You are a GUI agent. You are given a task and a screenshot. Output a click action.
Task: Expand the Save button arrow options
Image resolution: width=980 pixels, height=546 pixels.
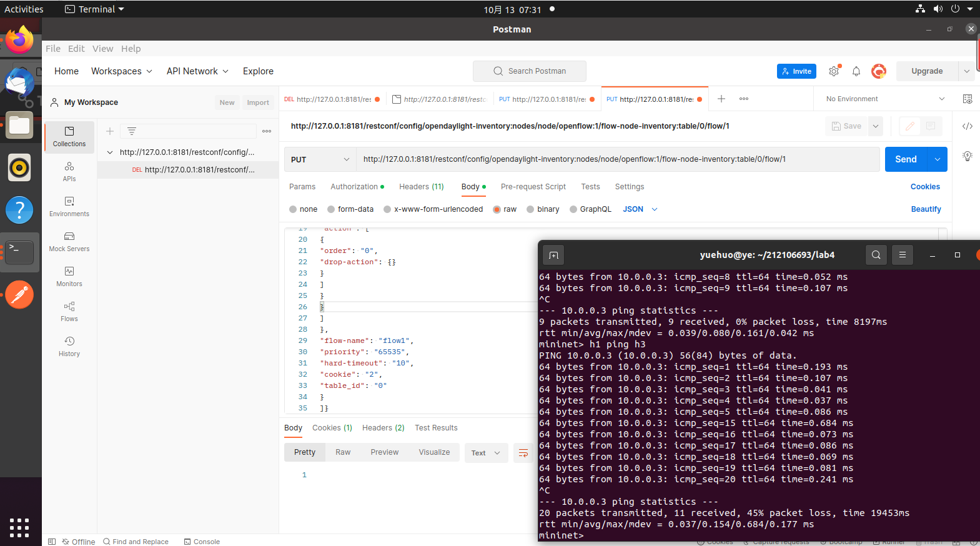(x=876, y=126)
